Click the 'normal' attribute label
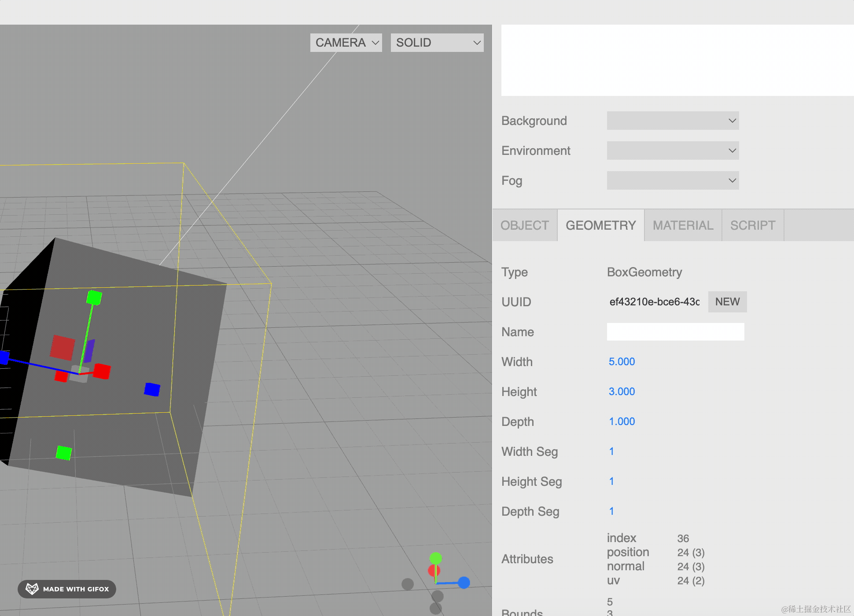The width and height of the screenshot is (854, 616). click(x=626, y=566)
